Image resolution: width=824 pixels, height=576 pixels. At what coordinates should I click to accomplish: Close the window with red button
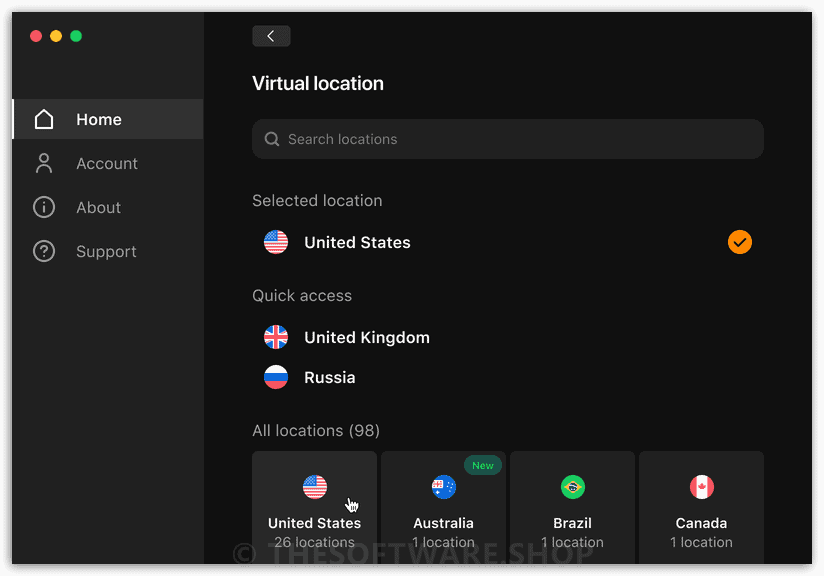[36, 36]
